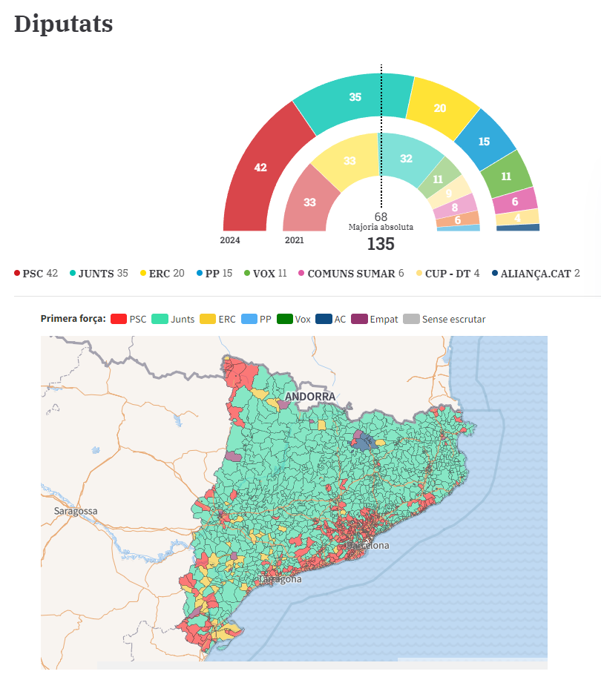
Task: Click the red PSC 42 segment in the 2024 arc
Action: (260, 168)
